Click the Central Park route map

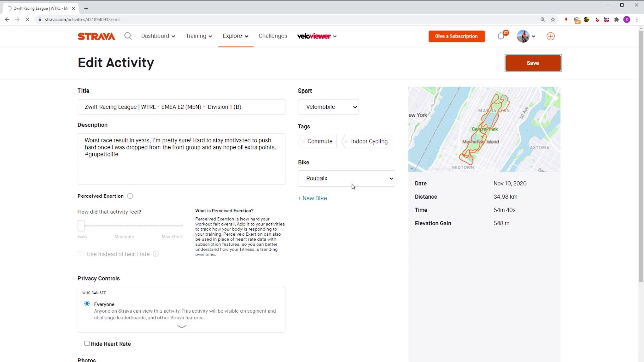(484, 130)
